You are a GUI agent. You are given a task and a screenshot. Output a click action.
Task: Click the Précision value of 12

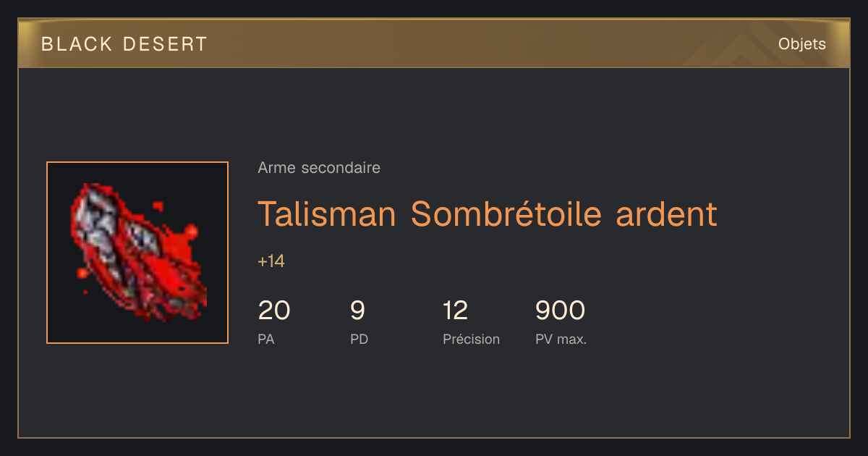pos(456,311)
